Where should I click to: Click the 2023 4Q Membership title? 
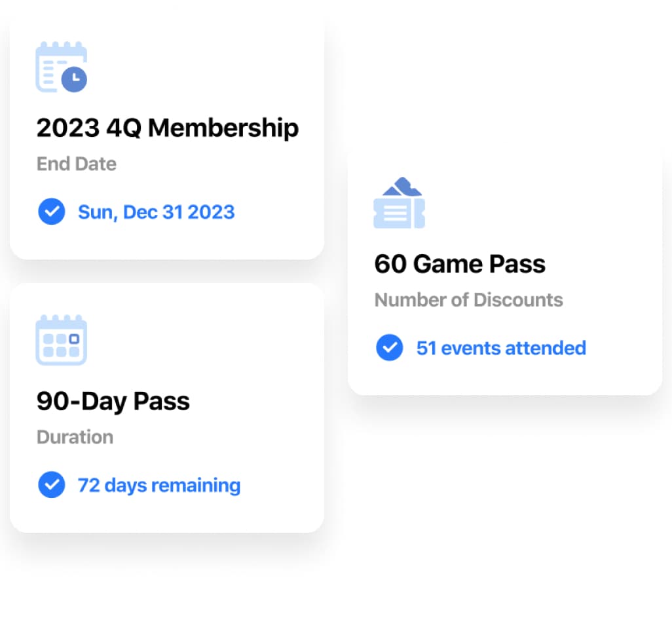point(167,128)
